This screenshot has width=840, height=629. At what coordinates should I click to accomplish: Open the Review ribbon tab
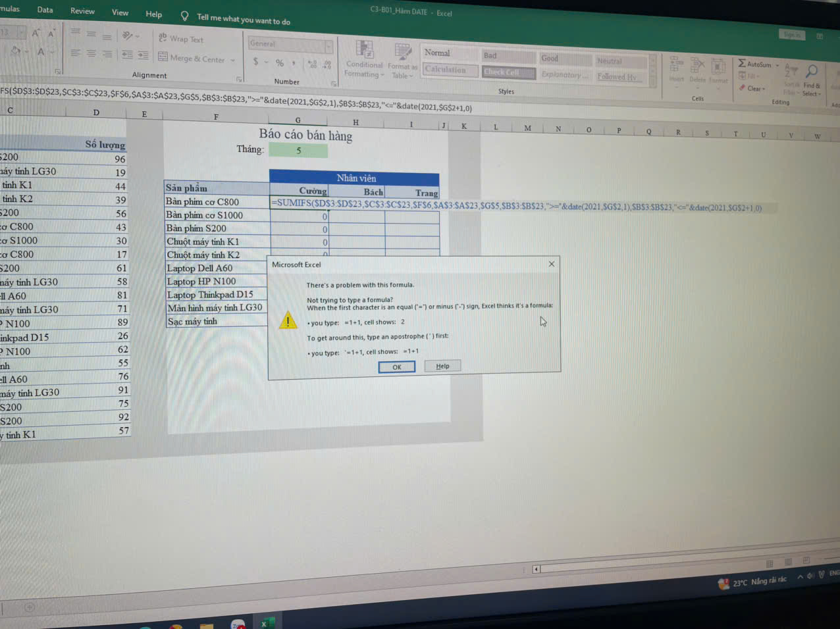point(82,11)
